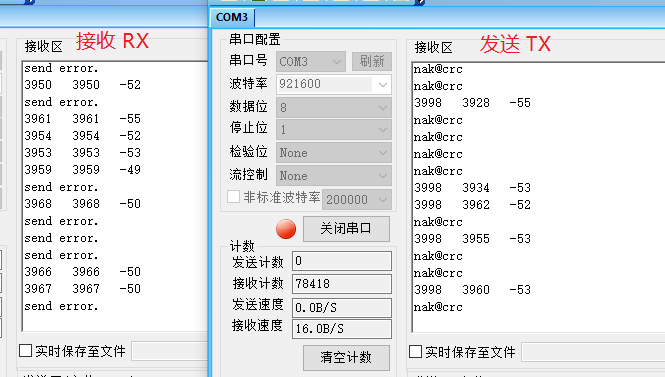The height and width of the screenshot is (377, 665).
Task: Open the 数据位 dropdown showing 8
Action: pyautogui.click(x=334, y=107)
